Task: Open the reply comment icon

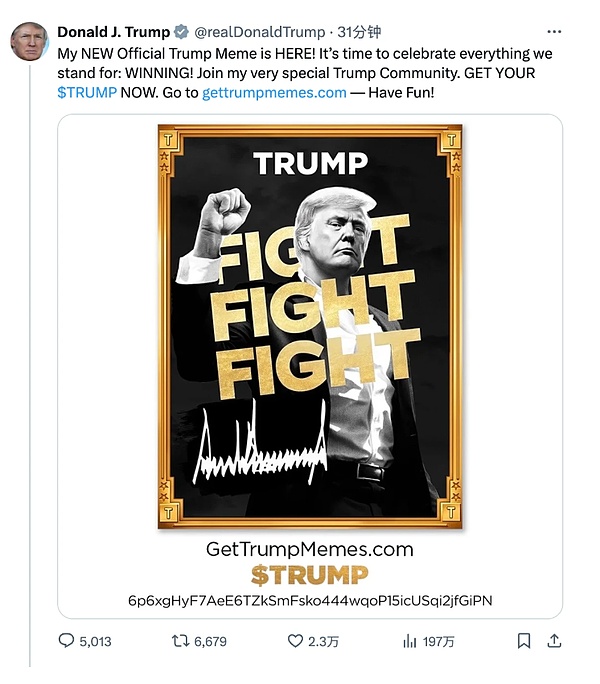Action: point(66,640)
